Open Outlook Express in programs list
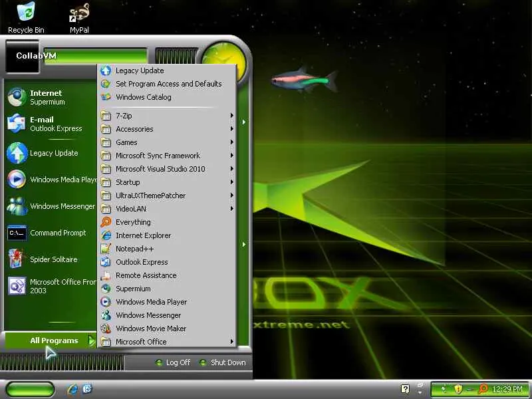Image resolution: width=532 pixels, height=399 pixels. pyautogui.click(x=168, y=262)
